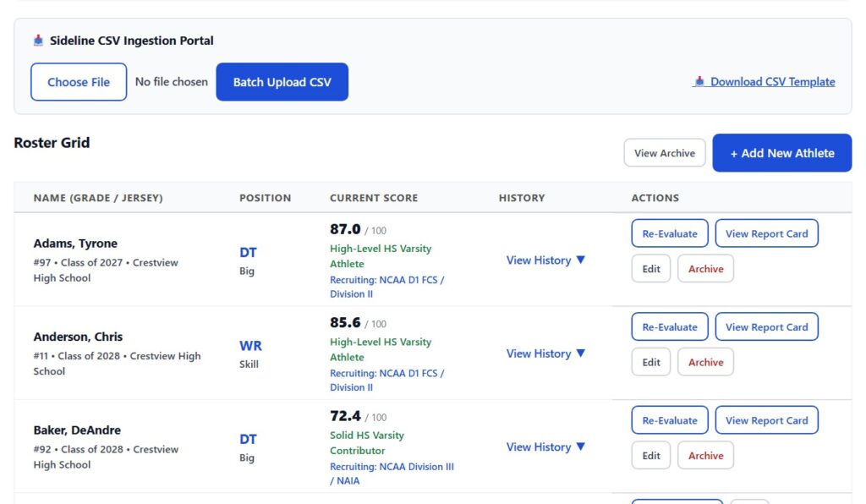
Task: Click the DT position for Tyrone Adams
Action: pos(248,252)
